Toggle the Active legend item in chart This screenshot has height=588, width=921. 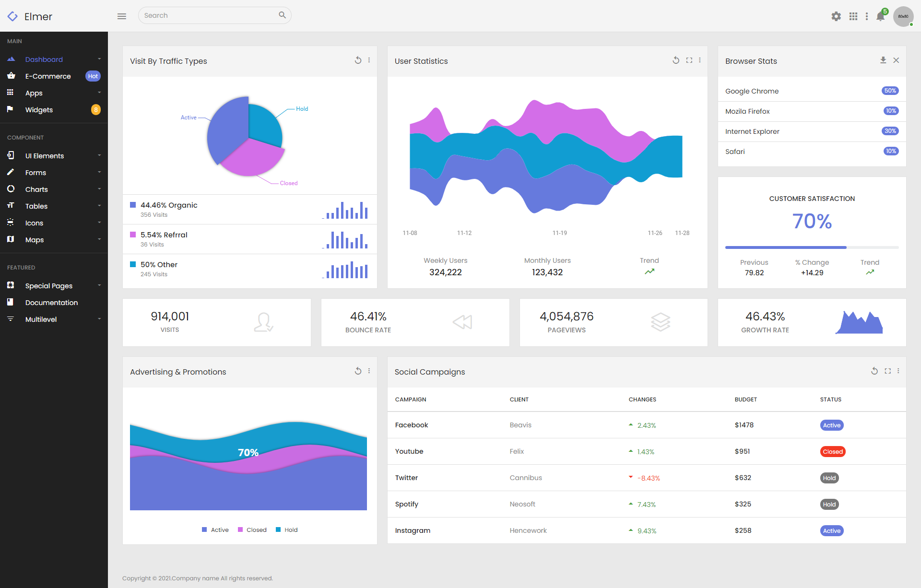(215, 530)
